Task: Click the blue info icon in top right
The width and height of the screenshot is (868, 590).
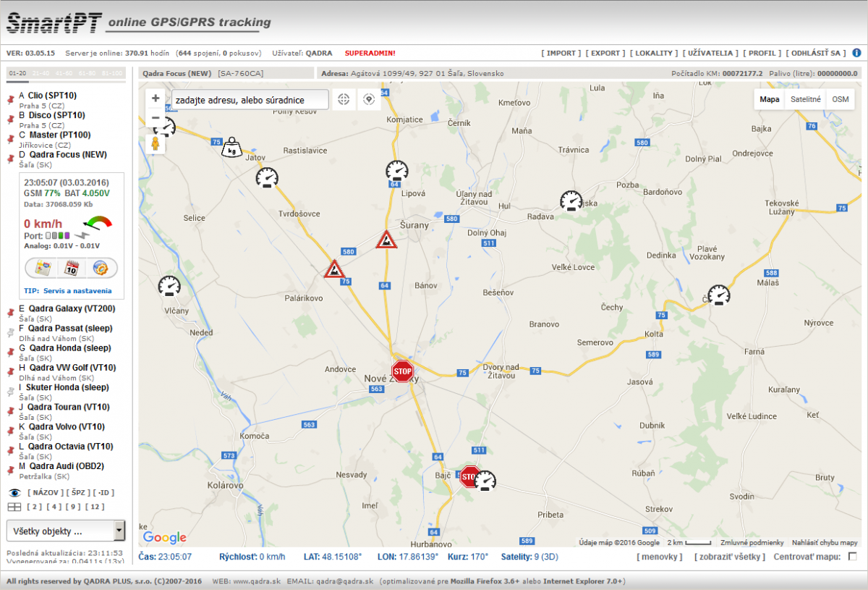Action: [x=856, y=53]
